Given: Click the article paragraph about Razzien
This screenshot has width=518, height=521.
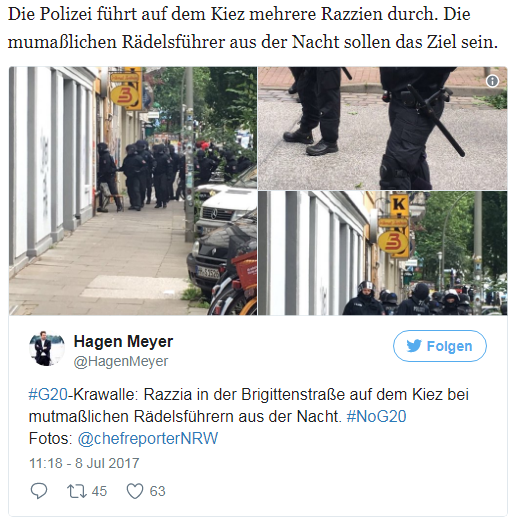Looking at the screenshot, I should tap(253, 28).
